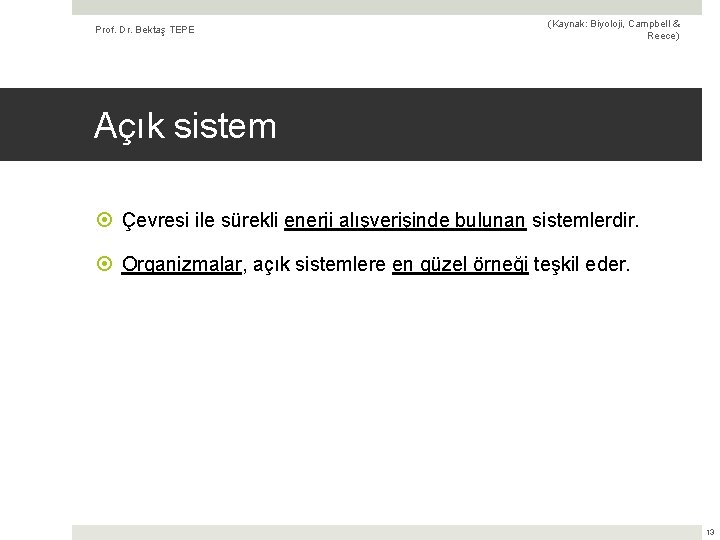The width and height of the screenshot is (720, 540).
Task: Click the green bullet marker before 'Organizmalar'
Action: tap(105, 264)
